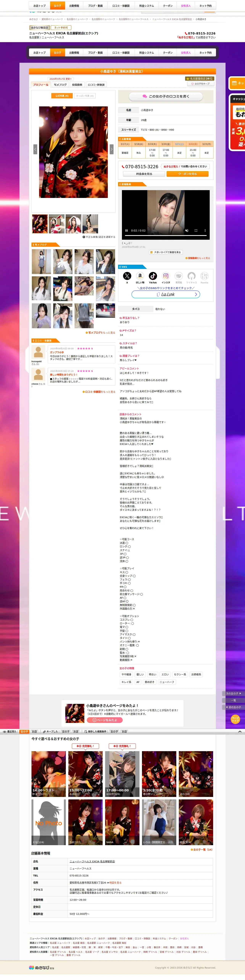Select the 公式写真 (4) photo filter
This screenshot has width=245, height=980.
click(x=62, y=96)
